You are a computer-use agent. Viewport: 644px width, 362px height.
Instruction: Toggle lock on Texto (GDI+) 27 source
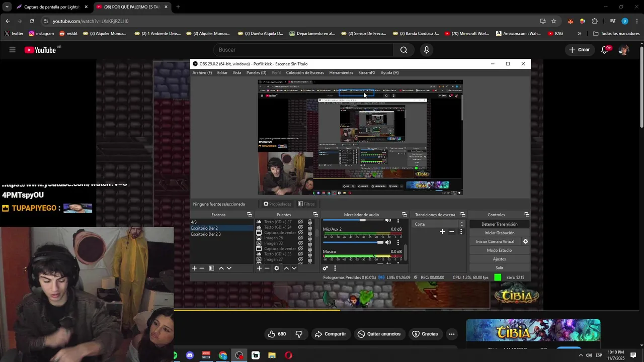tap(309, 222)
